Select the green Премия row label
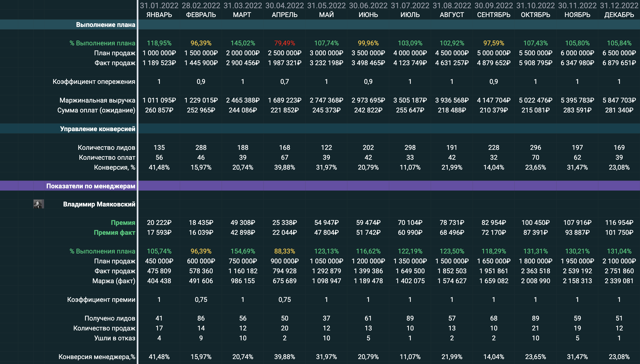The width and height of the screenshot is (640, 364). 123,223
